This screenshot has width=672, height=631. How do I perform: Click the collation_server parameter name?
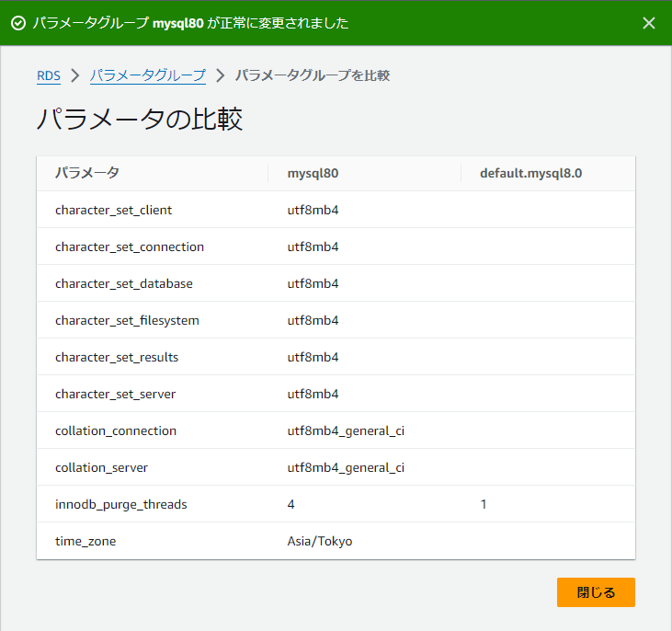[x=101, y=468]
